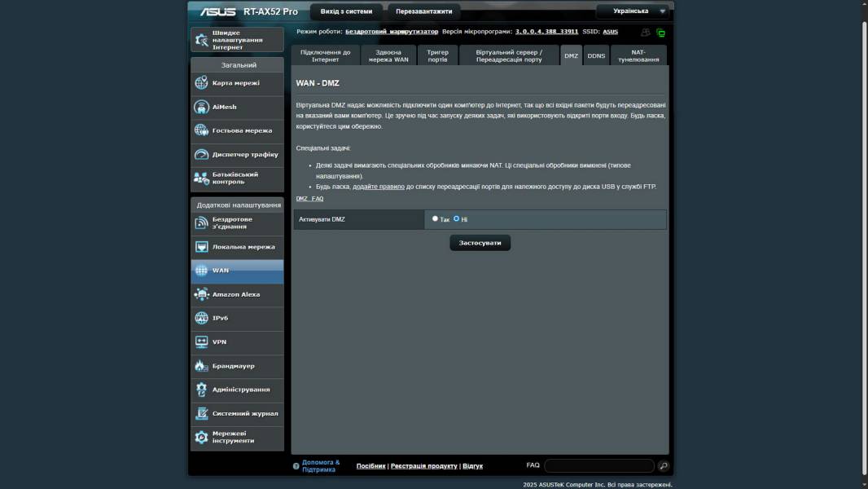Open the DMZ FAQ link
This screenshot has height=489, width=868.
309,199
